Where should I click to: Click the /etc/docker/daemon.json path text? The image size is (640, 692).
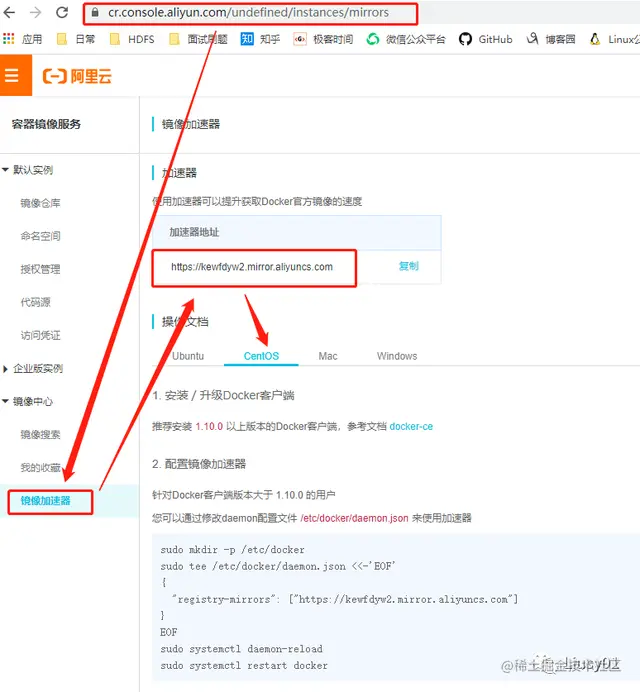point(354,518)
